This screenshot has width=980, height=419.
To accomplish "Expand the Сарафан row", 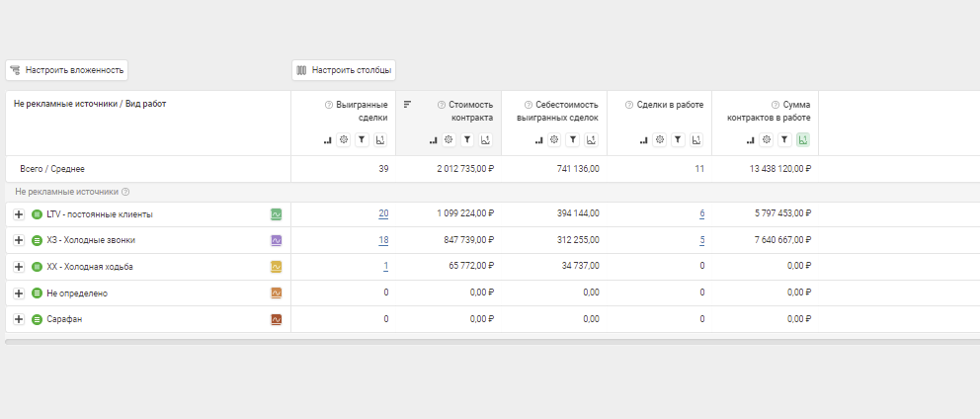I will click(19, 319).
